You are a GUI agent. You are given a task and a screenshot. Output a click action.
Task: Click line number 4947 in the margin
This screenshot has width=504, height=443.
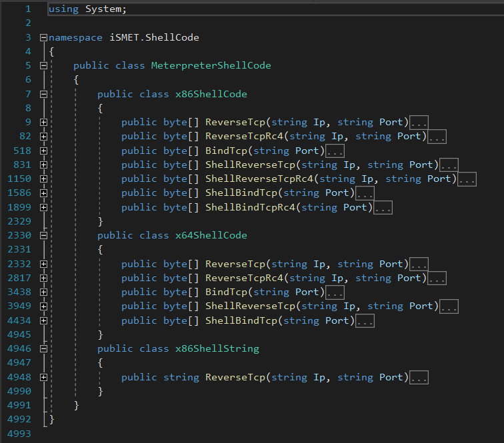(19, 362)
